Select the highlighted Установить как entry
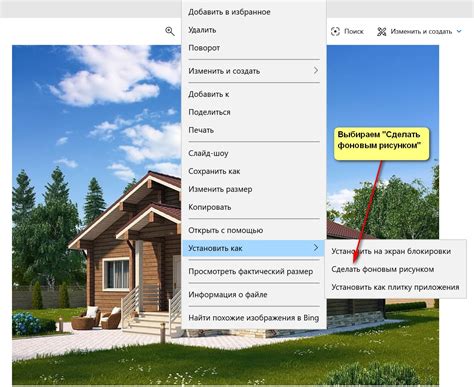Viewport: 474px width, 387px height. tap(254, 248)
